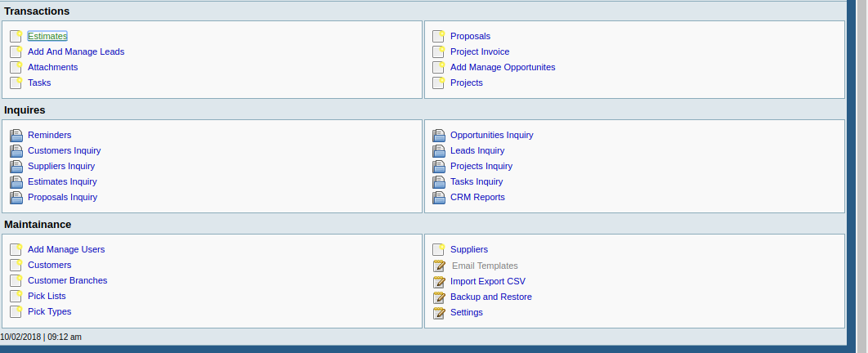868x353 pixels.
Task: Open Add Manage Opportunites link
Action: pyautogui.click(x=503, y=67)
